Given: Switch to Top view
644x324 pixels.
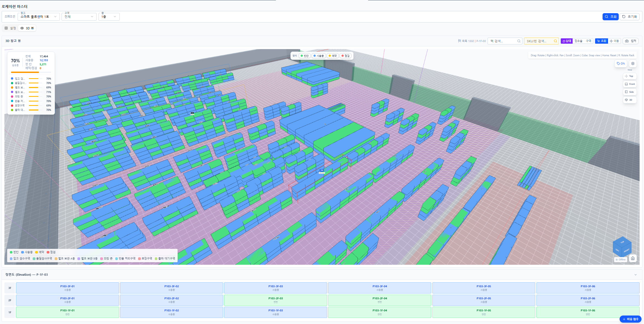Looking at the screenshot, I should tap(629, 76).
